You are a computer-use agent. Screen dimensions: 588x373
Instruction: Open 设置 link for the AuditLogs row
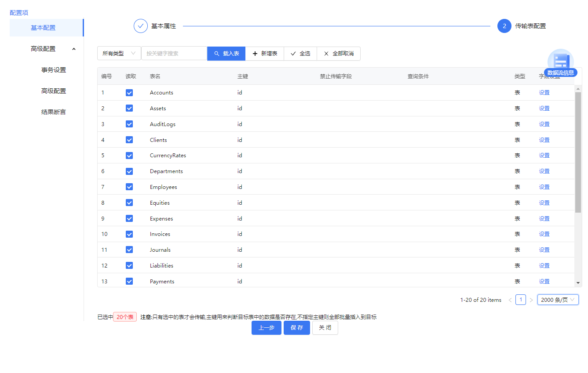point(544,124)
